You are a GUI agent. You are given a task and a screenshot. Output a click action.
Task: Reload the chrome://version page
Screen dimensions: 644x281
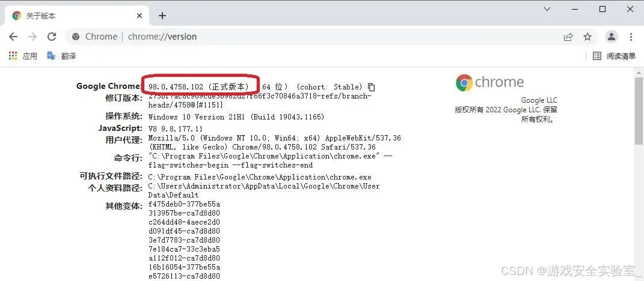click(x=52, y=37)
